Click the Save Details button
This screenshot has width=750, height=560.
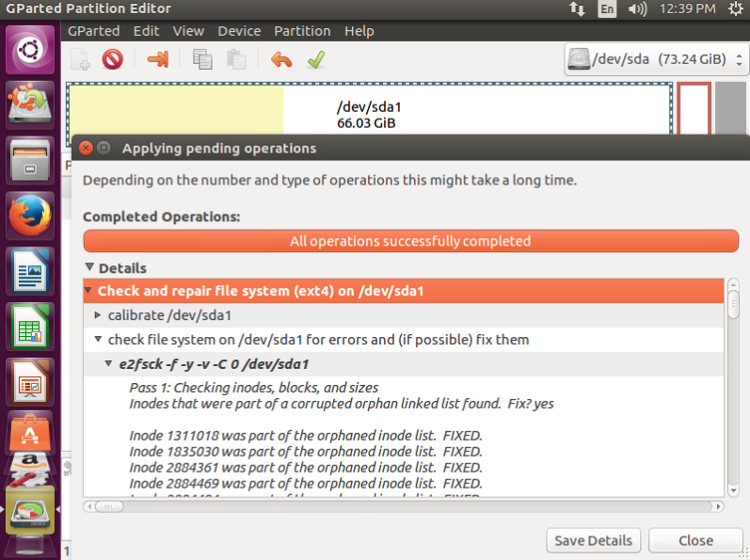(x=593, y=540)
